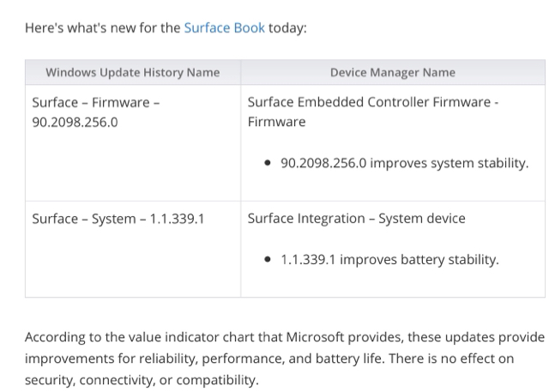Open the Surface Book link
Screen dimensions: 549x392
(x=225, y=27)
